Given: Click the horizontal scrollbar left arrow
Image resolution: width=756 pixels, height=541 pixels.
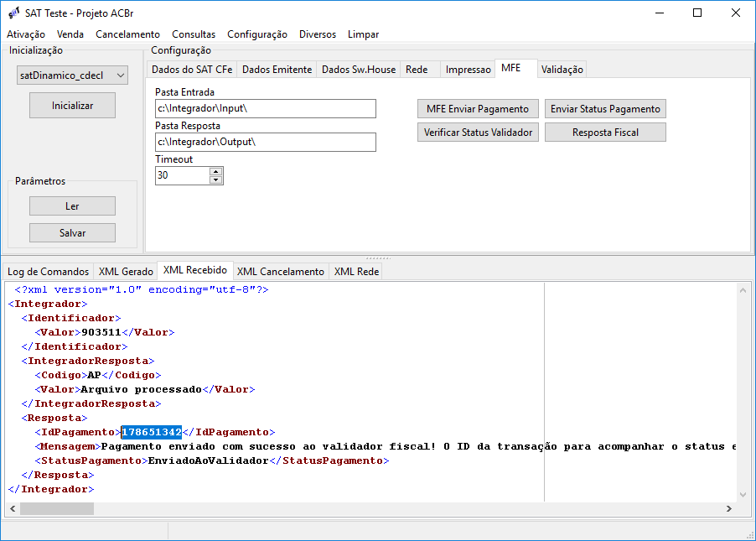Looking at the screenshot, I should [x=13, y=508].
